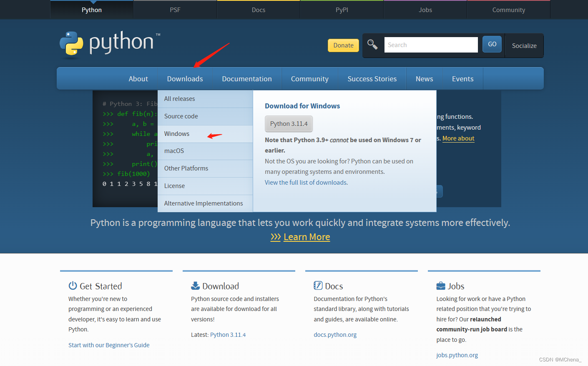
Task: Click the Download section heading
Action: [x=221, y=286]
